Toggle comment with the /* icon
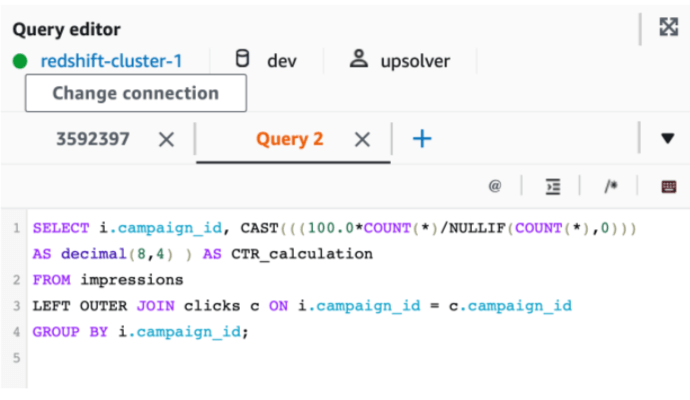 click(610, 186)
